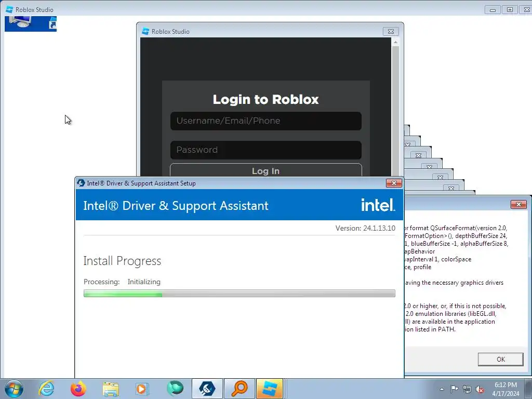Open Windows Media Player taskbar icon

point(142,389)
